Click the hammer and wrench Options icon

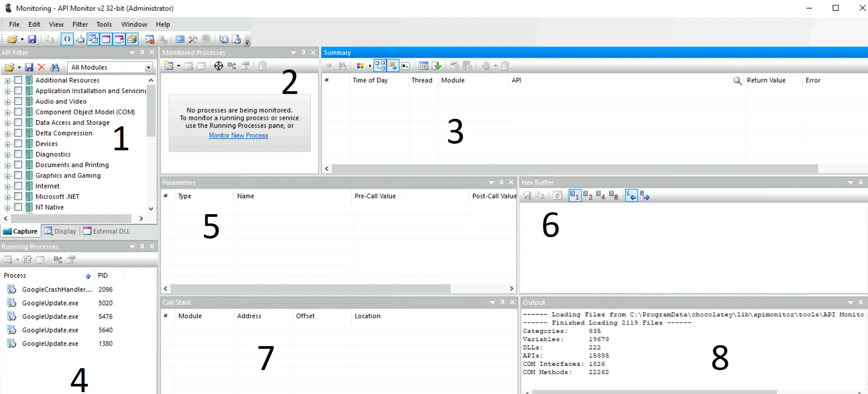(x=193, y=39)
